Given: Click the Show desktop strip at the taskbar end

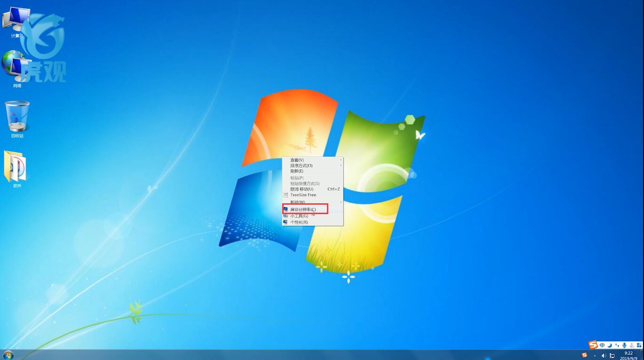Looking at the screenshot, I should (x=642, y=355).
